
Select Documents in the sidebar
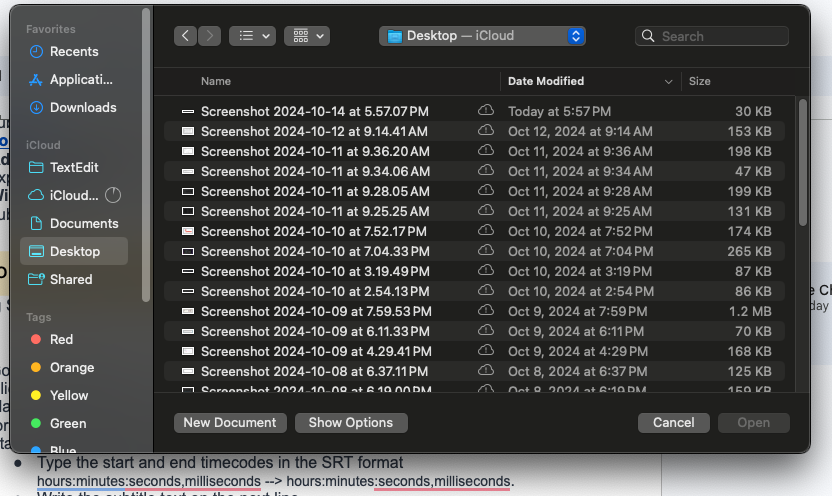click(74, 224)
